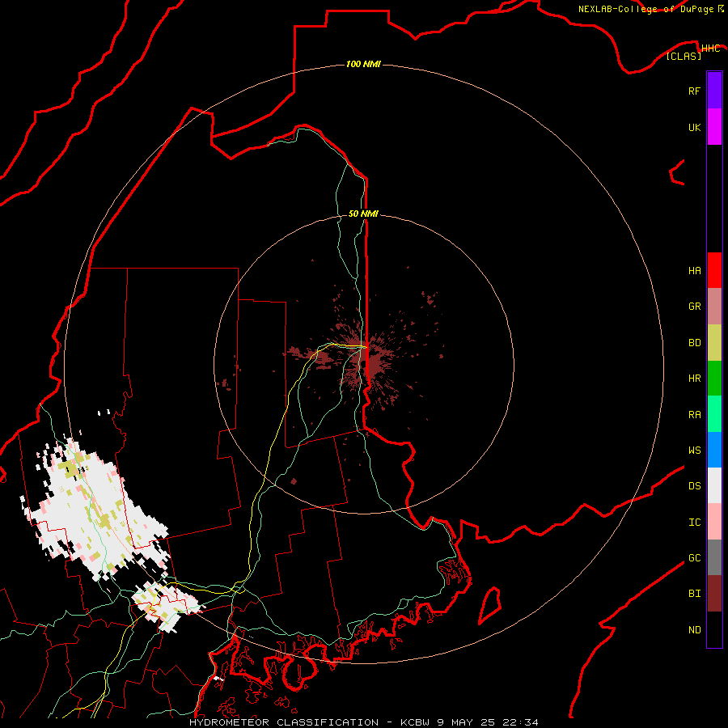Image resolution: width=728 pixels, height=728 pixels.
Task: Click the DS legend label
Action: coord(694,486)
